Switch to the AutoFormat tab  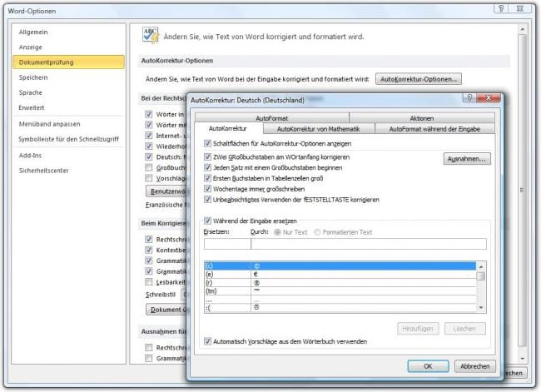click(x=272, y=118)
